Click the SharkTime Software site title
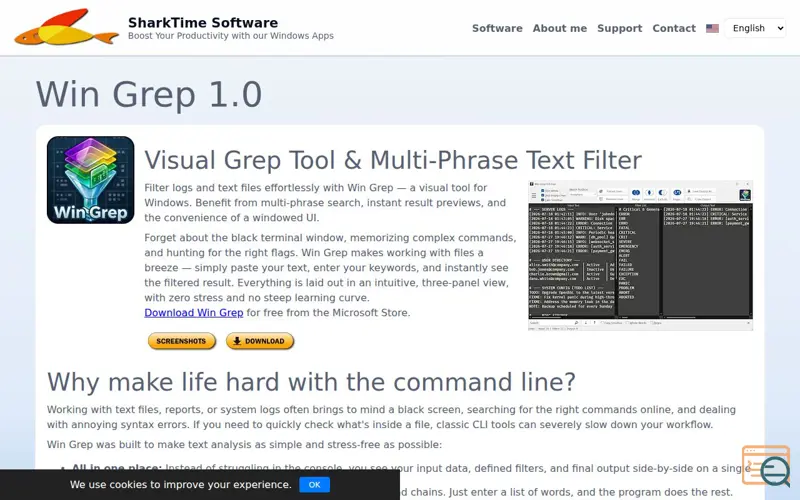Viewport: 800px width, 500px height. click(203, 22)
